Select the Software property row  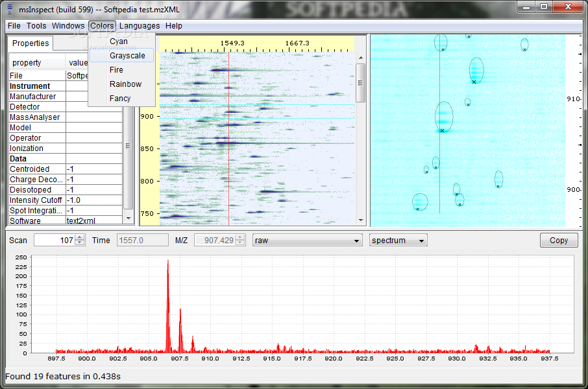66,220
